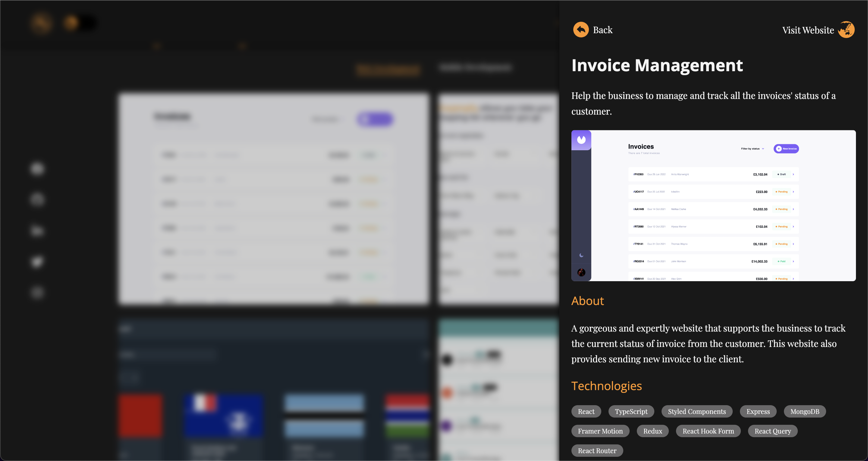This screenshot has width=868, height=461.
Task: Select the highlighted orange tab in the background gallery
Action: pos(388,70)
